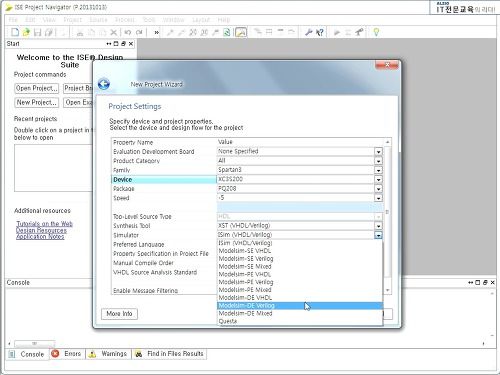Click the green refresh toolbar icon
Screen dimensions: 500x375
[x=227, y=32]
